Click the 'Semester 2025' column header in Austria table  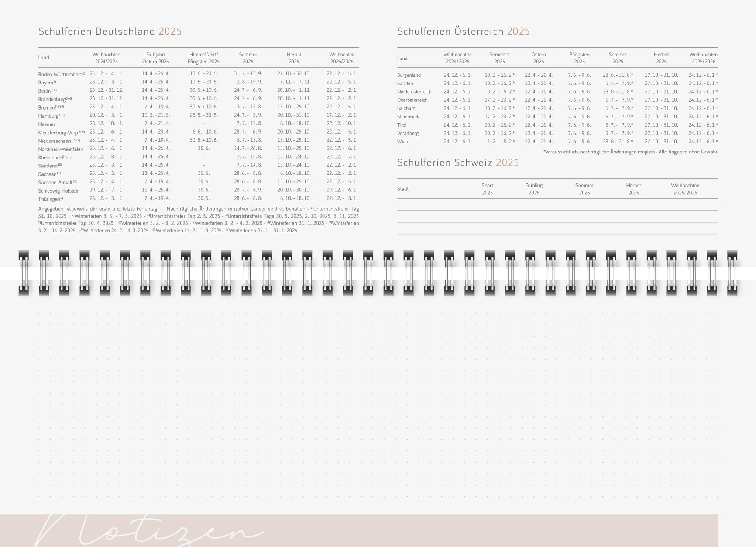point(499,58)
